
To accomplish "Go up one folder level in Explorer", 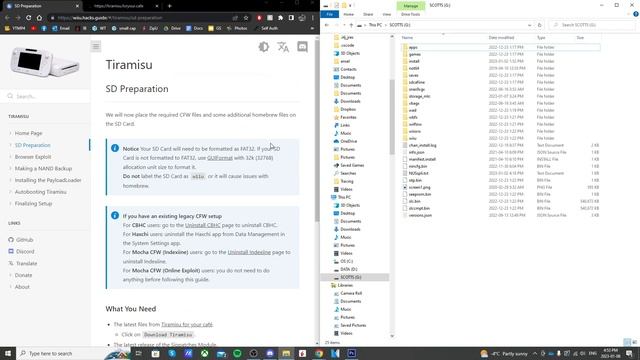I will [x=351, y=25].
